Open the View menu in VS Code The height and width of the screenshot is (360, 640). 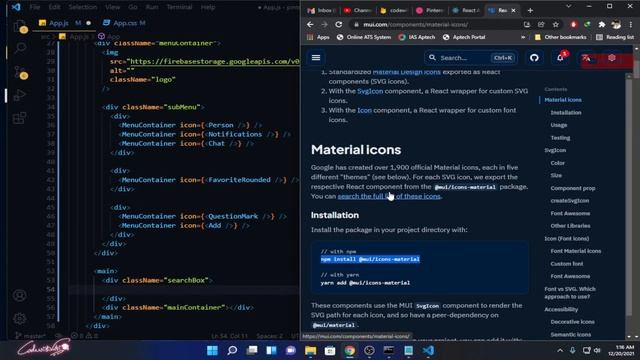coord(113,7)
